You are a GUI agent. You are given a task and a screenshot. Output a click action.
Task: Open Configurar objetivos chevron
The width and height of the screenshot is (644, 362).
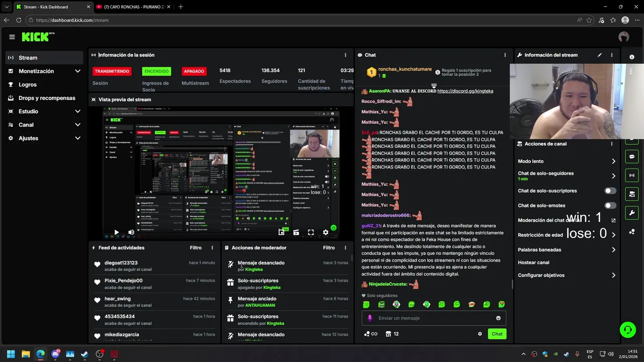tap(613, 275)
